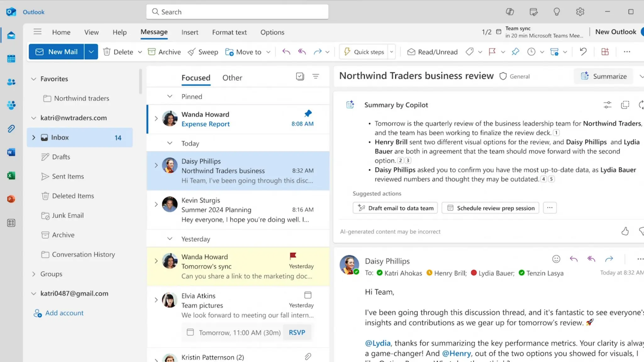This screenshot has width=644, height=362.
Task: Toggle pin on Wanda Howard Expense Report
Action: (308, 113)
